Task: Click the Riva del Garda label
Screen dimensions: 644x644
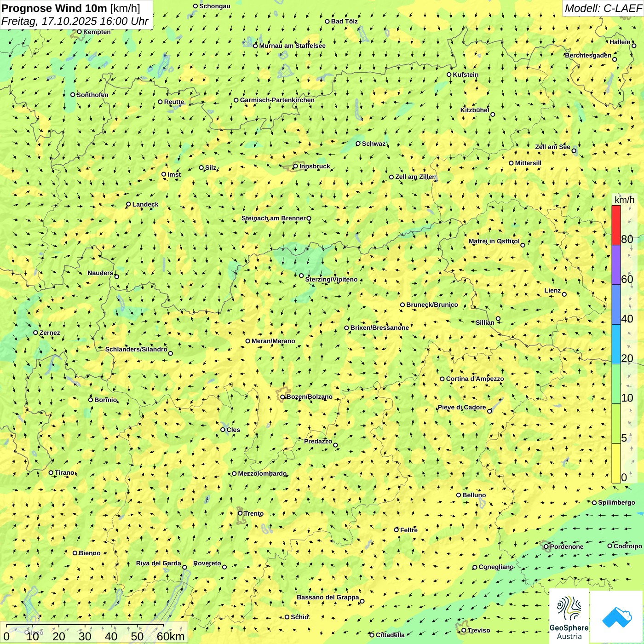Action: click(x=158, y=563)
